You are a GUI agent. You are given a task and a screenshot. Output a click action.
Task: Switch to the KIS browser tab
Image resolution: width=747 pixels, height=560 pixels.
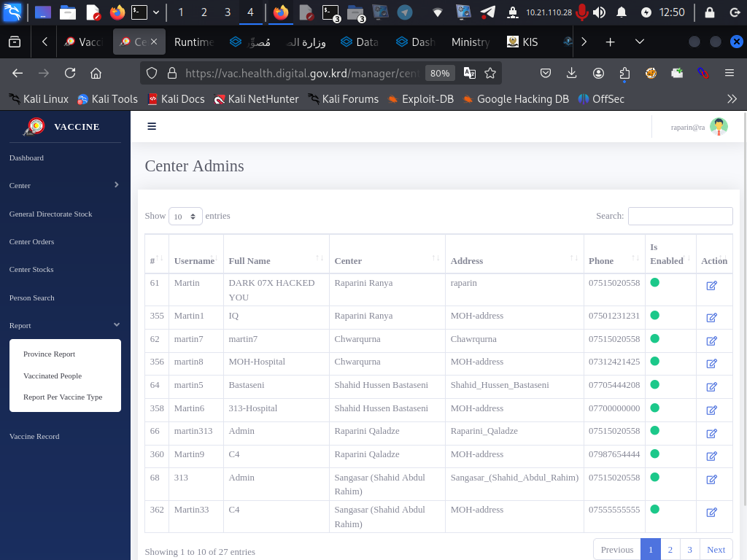point(524,42)
